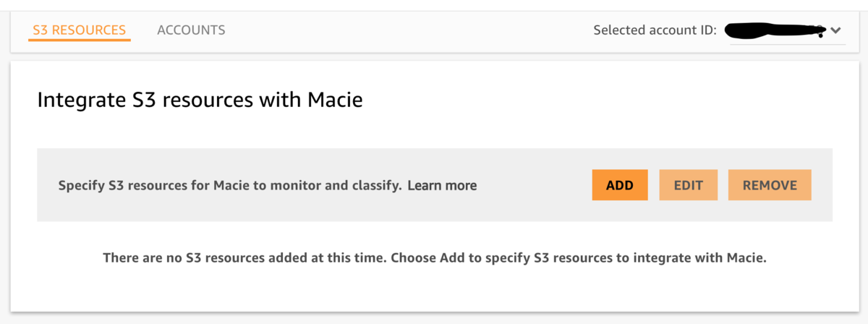868x324 pixels.
Task: Click empty space between ACCOUNTS and account ID
Action: pyautogui.click(x=405, y=30)
